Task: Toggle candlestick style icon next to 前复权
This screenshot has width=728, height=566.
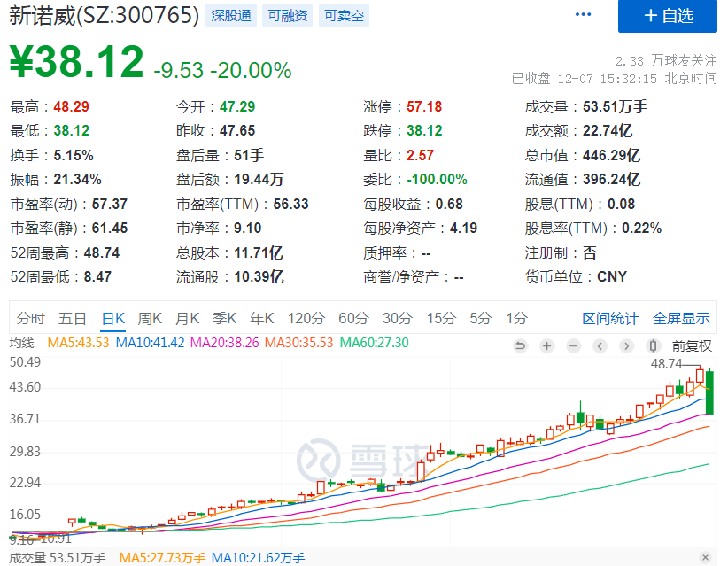Action: pyautogui.click(x=653, y=346)
